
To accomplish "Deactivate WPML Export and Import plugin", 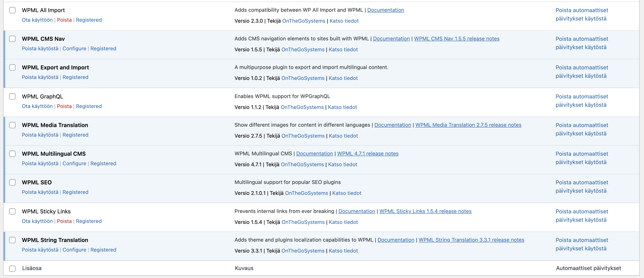I will tap(40, 77).
